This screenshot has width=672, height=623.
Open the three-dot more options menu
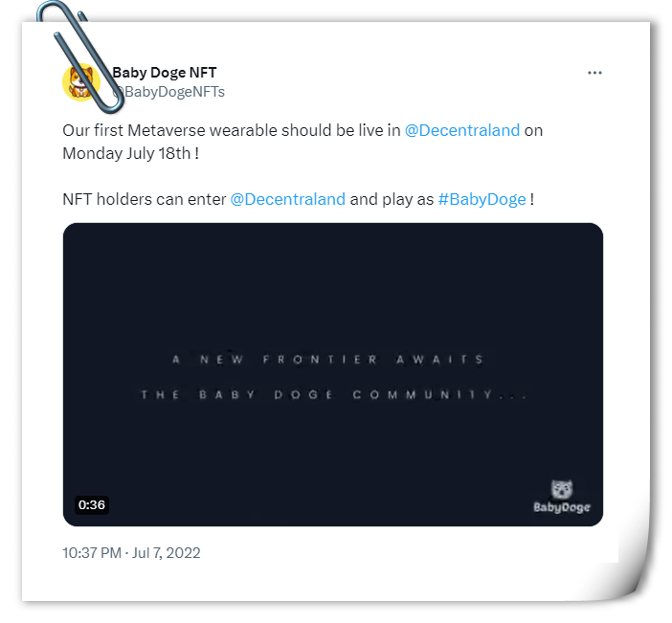pos(594,73)
